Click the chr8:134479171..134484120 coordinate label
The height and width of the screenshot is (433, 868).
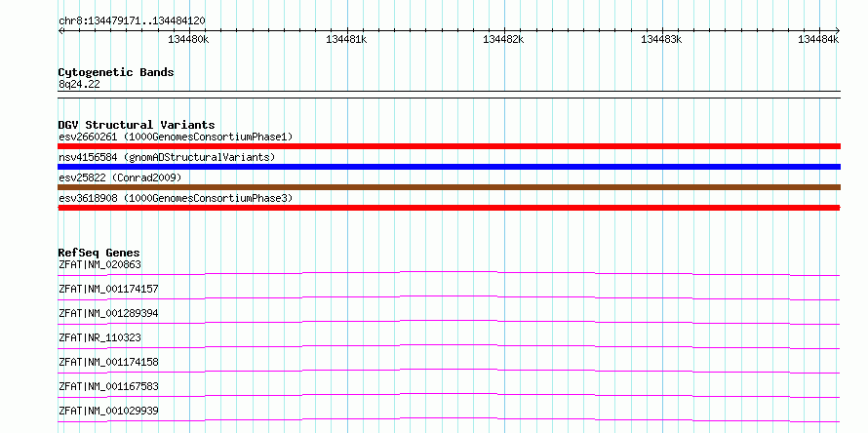[132, 21]
